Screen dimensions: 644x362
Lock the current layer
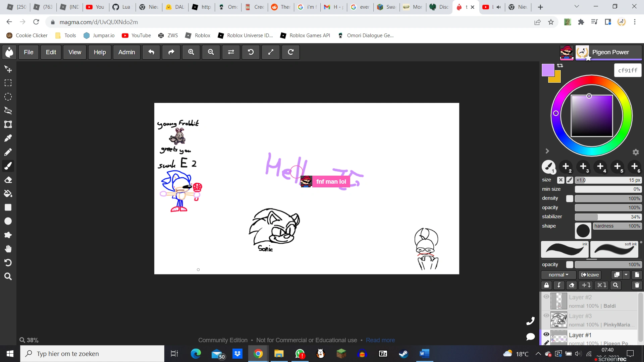tap(546, 285)
